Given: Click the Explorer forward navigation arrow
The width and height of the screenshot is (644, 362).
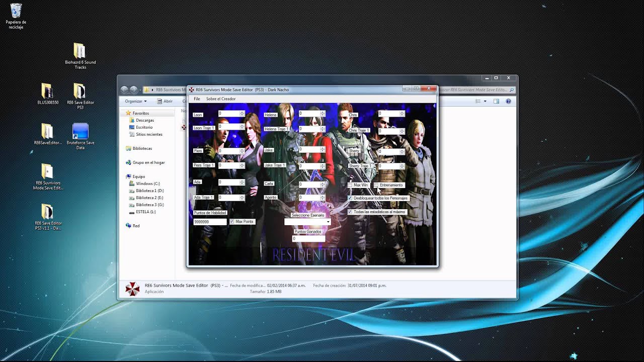Looking at the screenshot, I should pos(133,90).
